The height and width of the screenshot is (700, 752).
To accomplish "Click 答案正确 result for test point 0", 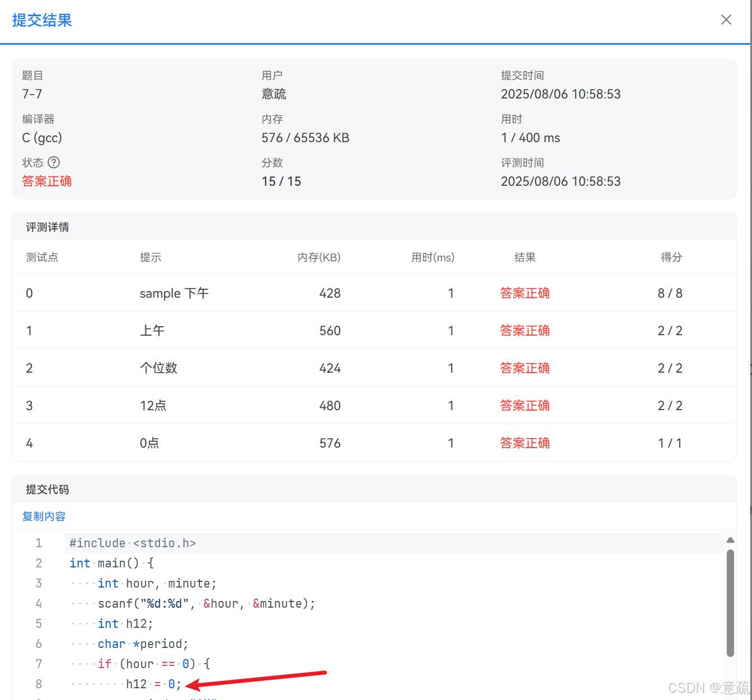I will (524, 293).
